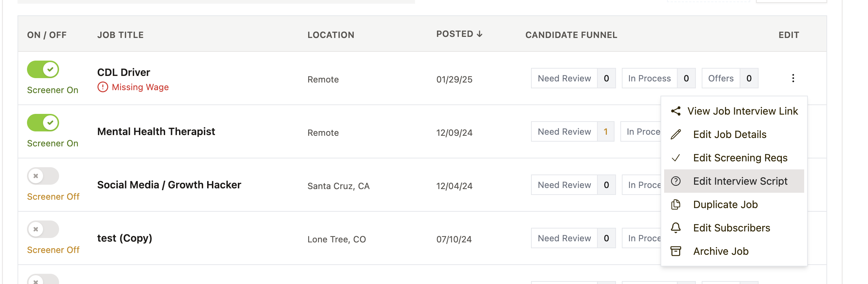Viewport: 868px width, 284px height.
Task: Click the checkmark icon for screening reqs
Action: pos(676,158)
